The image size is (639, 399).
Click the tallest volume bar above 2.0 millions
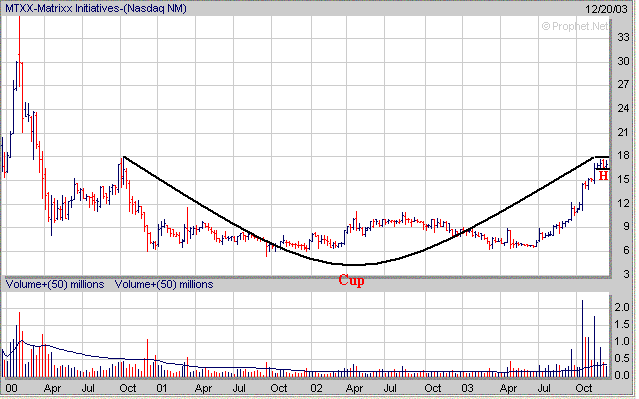[x=582, y=338]
